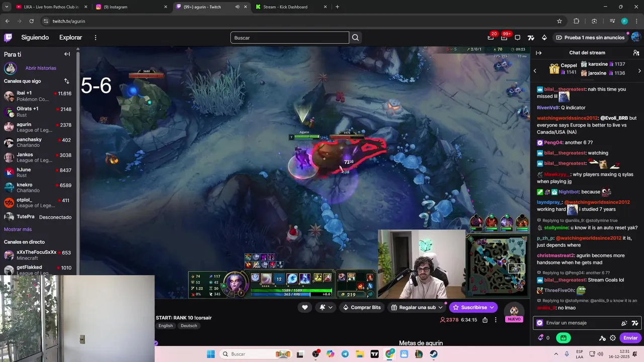This screenshot has width=644, height=362.
Task: Open Steam from the taskbar
Action: [x=433, y=354]
